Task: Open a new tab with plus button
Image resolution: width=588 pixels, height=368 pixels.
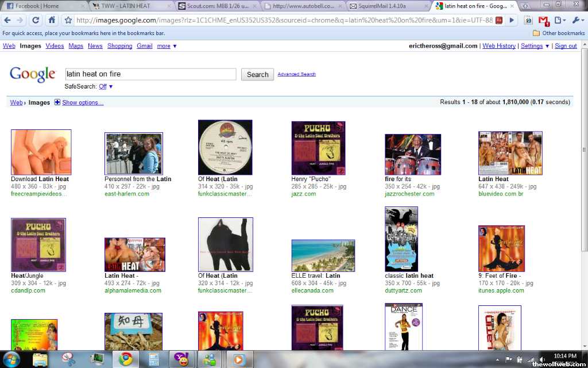Action: click(525, 6)
